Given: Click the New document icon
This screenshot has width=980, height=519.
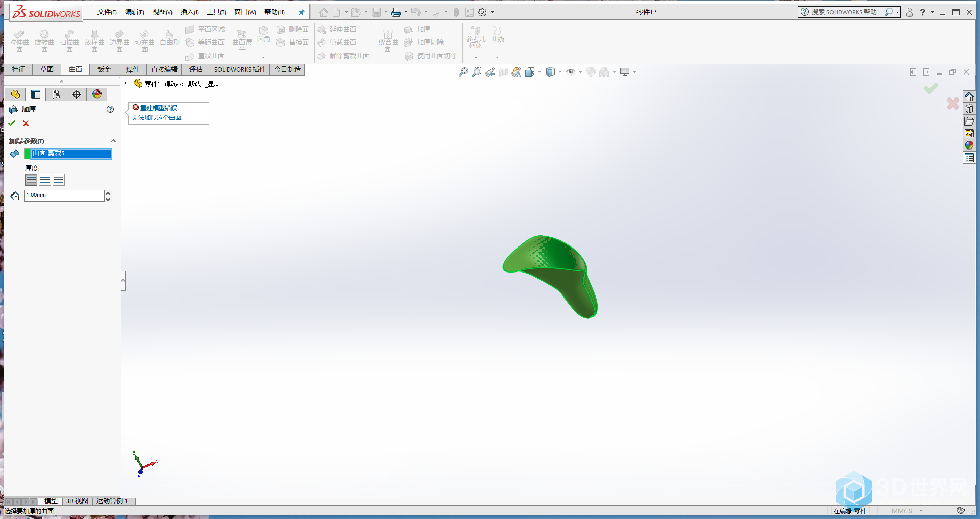Looking at the screenshot, I should pyautogui.click(x=336, y=12).
